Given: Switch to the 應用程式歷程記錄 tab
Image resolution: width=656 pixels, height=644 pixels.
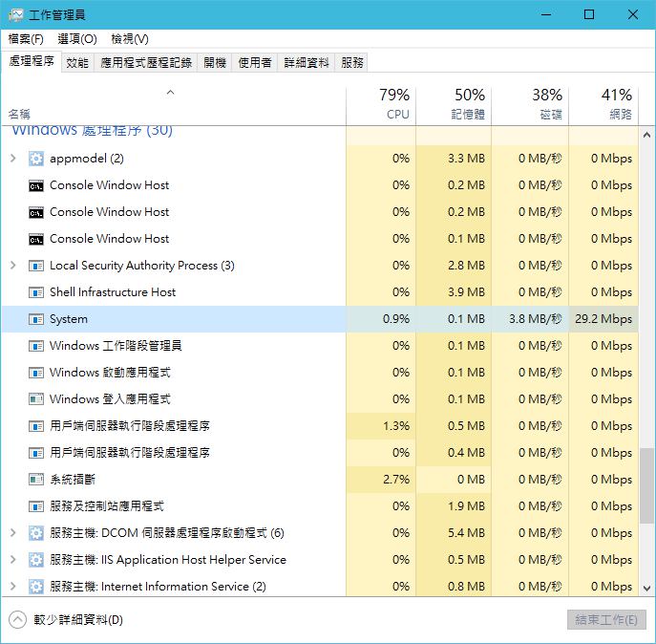Looking at the screenshot, I should pos(146,63).
